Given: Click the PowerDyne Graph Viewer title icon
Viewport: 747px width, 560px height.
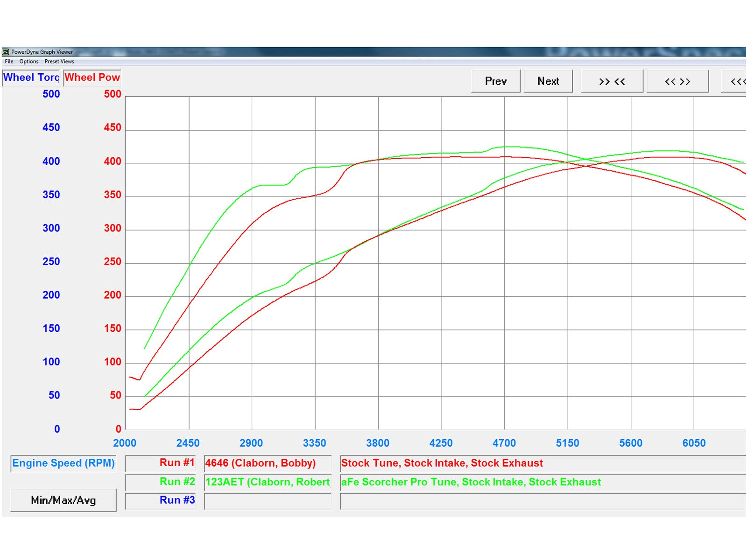Looking at the screenshot, I should [6, 52].
